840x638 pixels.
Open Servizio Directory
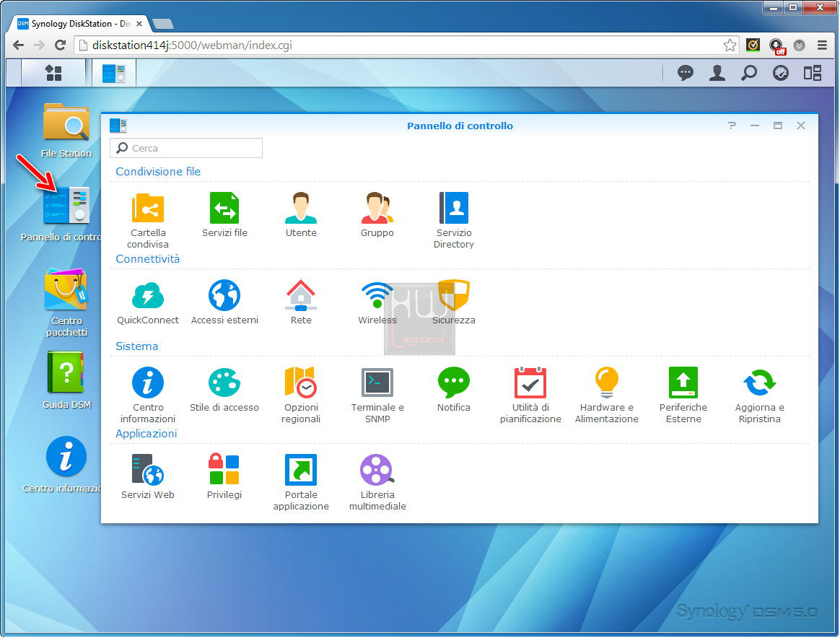pos(454,219)
